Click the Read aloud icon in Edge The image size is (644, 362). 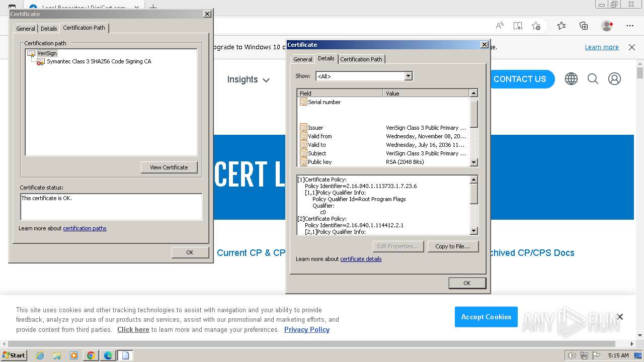[x=500, y=26]
